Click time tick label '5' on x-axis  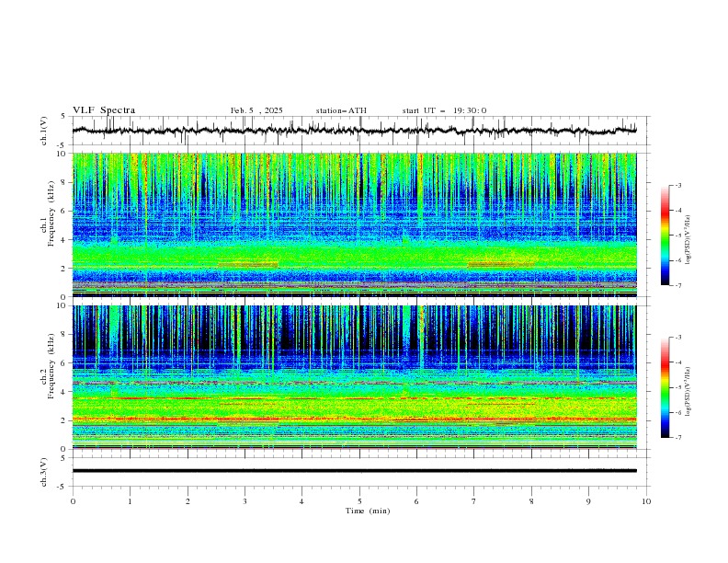[x=359, y=501]
